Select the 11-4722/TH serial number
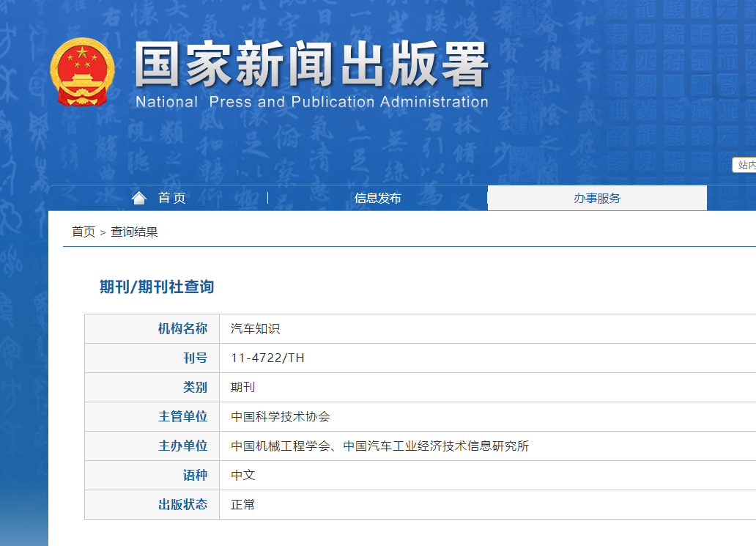 pos(267,358)
